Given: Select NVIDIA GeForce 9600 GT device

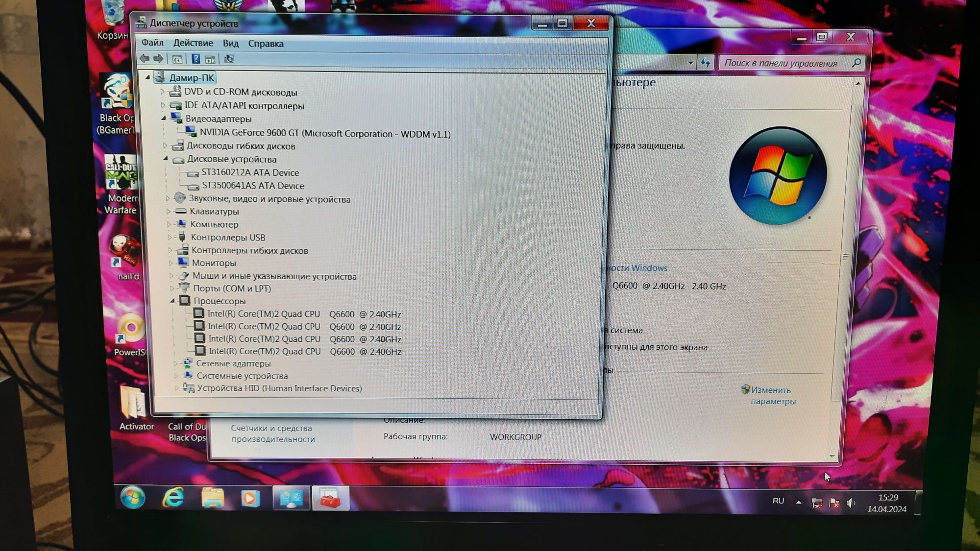Looking at the screenshot, I should [x=325, y=133].
